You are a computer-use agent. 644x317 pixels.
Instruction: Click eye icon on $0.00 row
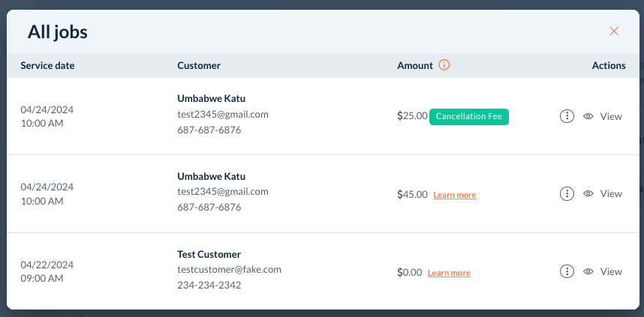click(588, 272)
